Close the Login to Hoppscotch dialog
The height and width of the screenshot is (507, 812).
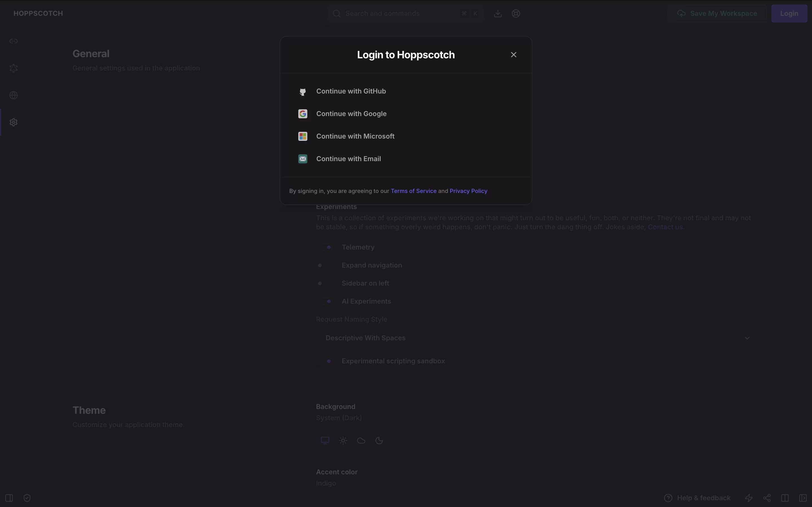coord(513,55)
